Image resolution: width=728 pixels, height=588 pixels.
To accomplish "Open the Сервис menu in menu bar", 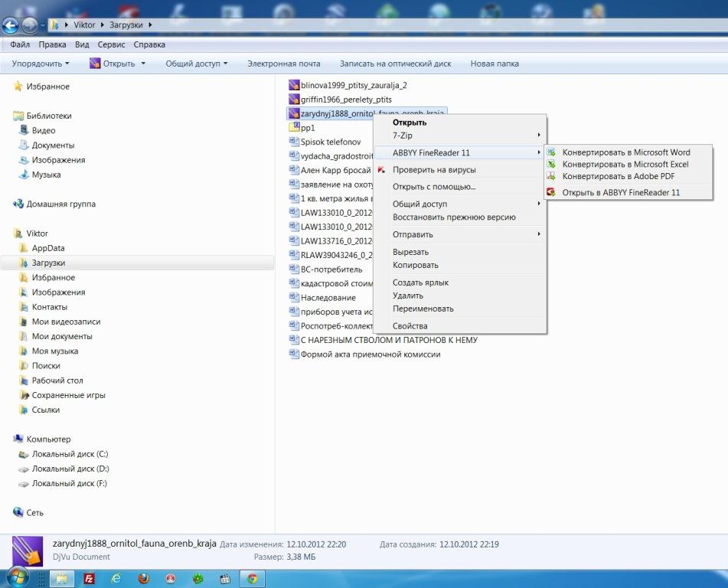I will point(111,44).
